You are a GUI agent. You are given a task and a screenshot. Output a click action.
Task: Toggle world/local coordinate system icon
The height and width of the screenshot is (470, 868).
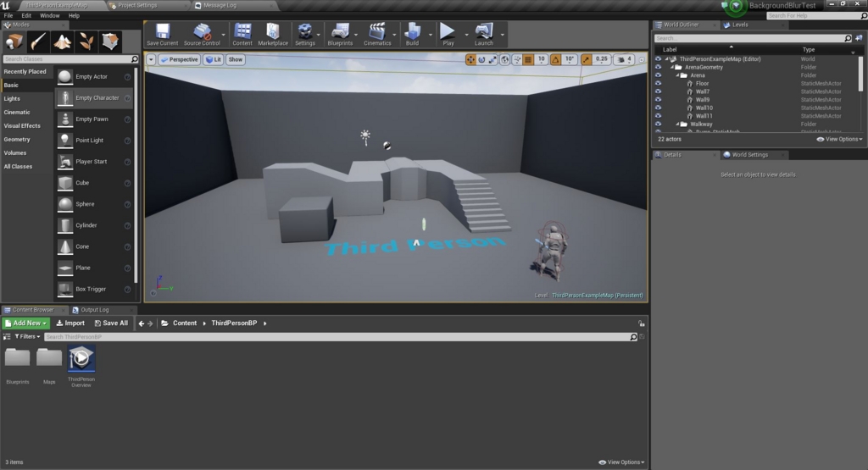point(505,59)
